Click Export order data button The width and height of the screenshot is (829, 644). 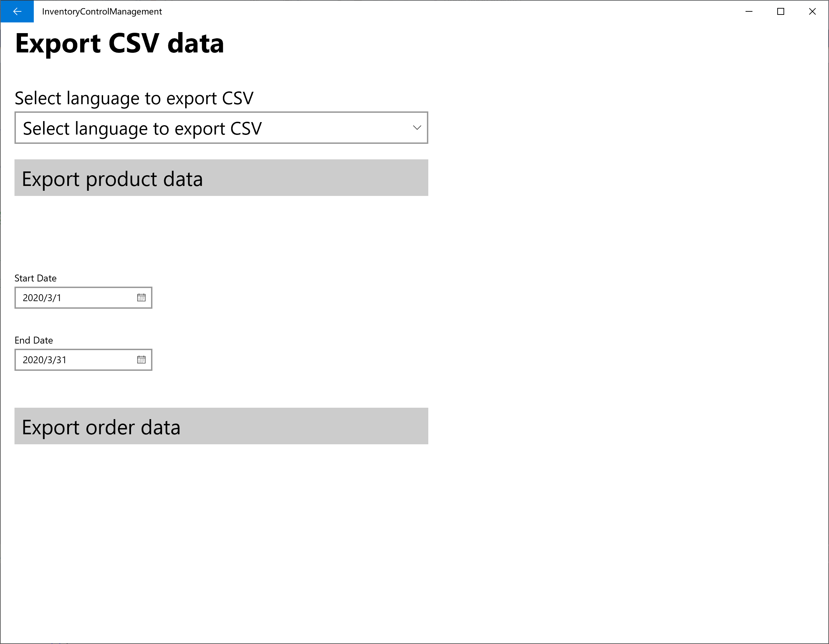pyautogui.click(x=221, y=426)
